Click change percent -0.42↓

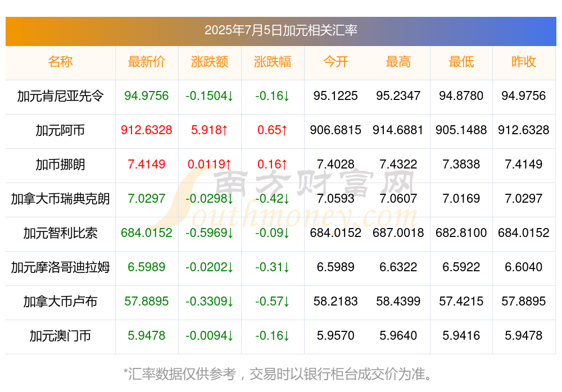(x=273, y=198)
